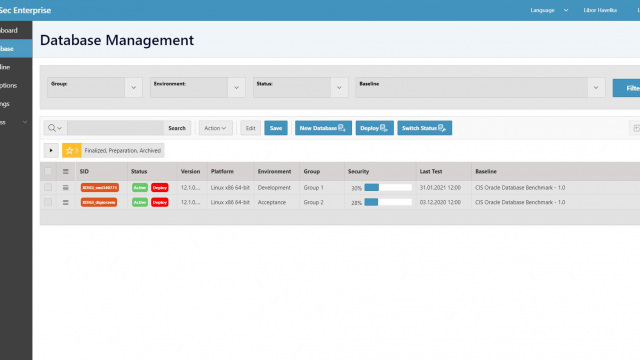The height and width of the screenshot is (360, 640).
Task: Check the second database row checkbox
Action: [48, 202]
